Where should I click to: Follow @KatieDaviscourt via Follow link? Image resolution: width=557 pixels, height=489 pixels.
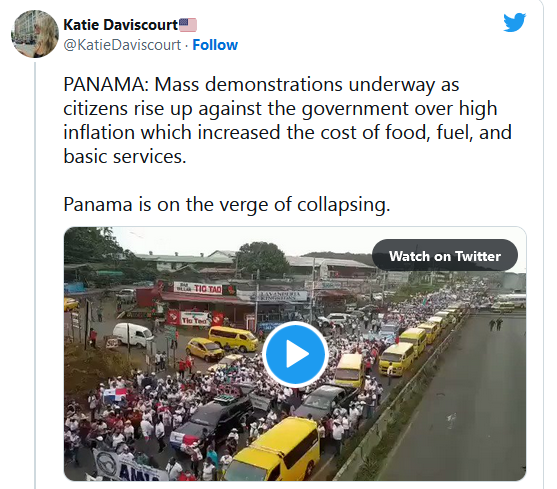(x=215, y=45)
